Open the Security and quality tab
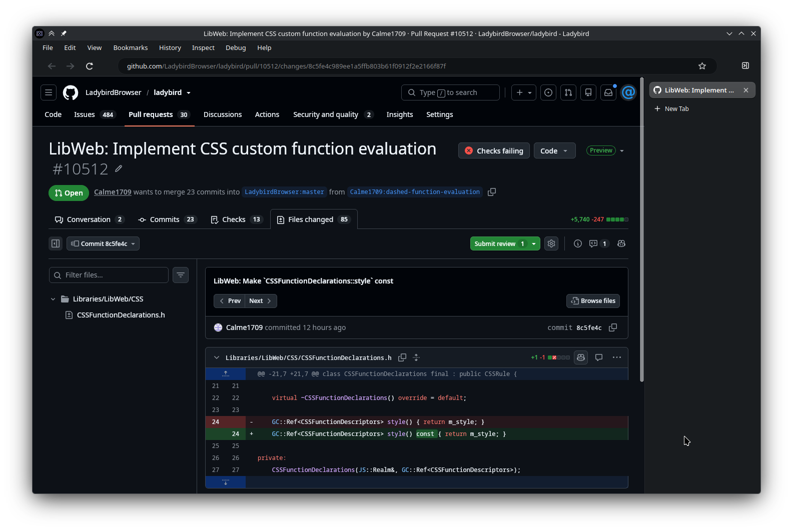 pos(333,114)
